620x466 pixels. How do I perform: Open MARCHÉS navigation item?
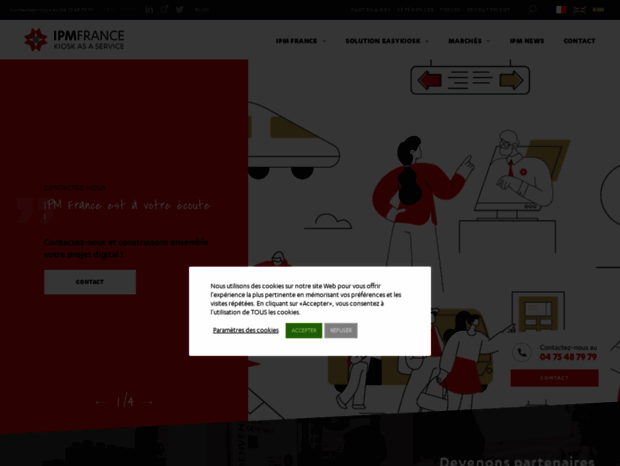point(465,41)
